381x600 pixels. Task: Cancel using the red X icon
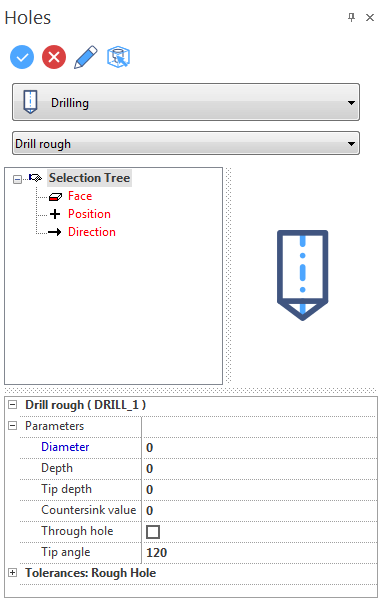tap(54, 57)
